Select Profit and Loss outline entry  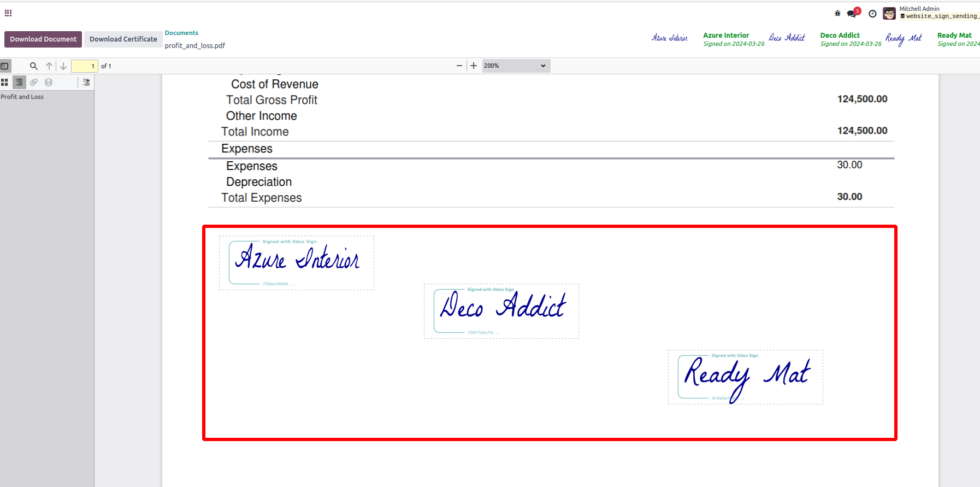(22, 97)
